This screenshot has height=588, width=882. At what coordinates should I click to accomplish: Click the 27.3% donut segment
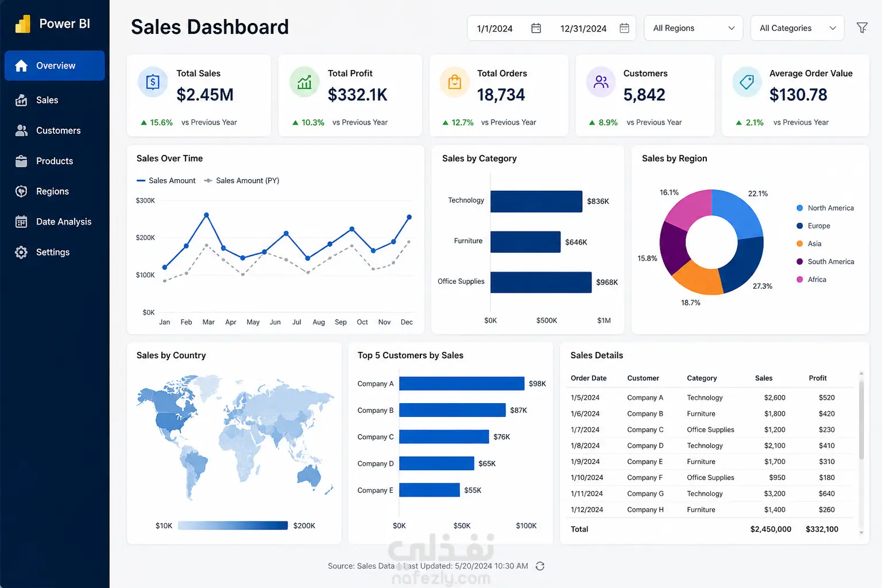(x=744, y=264)
